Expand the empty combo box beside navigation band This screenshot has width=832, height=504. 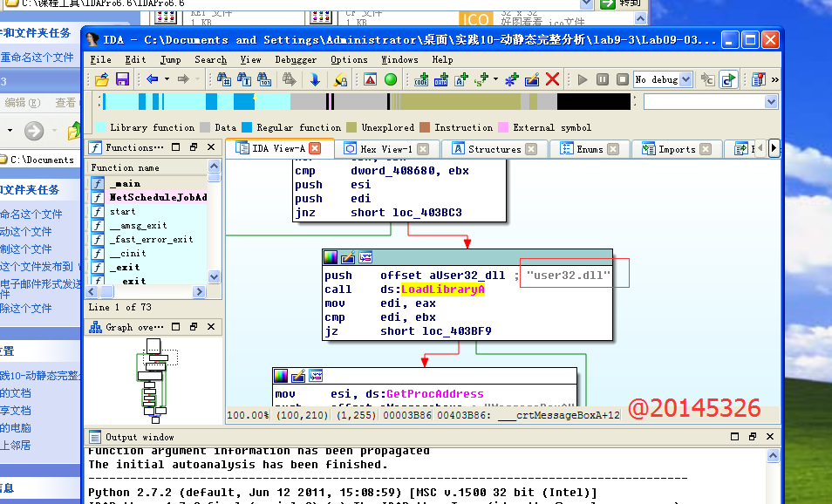pyautogui.click(x=770, y=102)
